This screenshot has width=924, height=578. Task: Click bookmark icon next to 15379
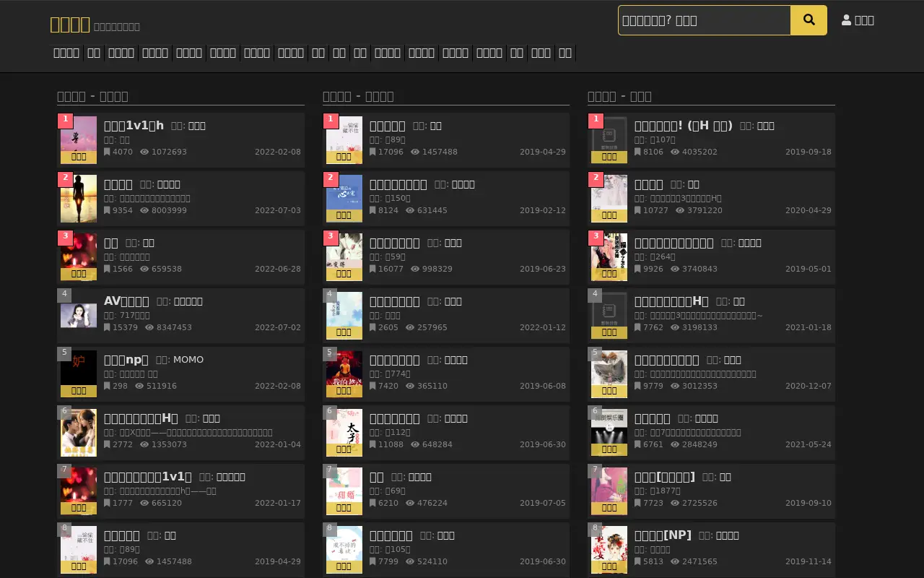(107, 328)
